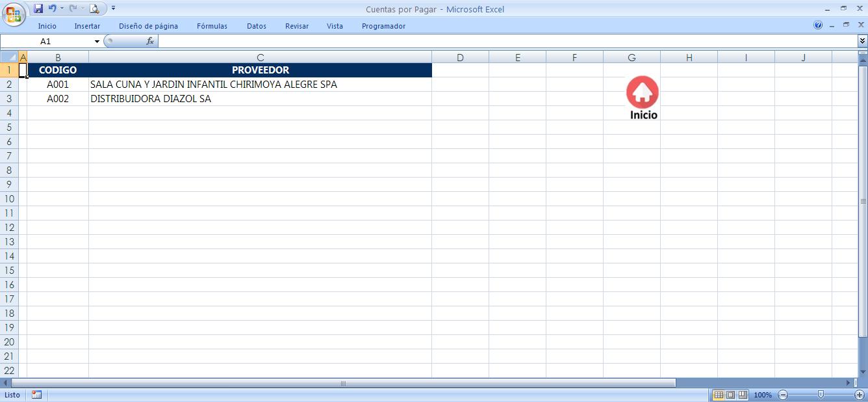Open the Revisar ribbon tab
The image size is (868, 402).
(x=297, y=26)
